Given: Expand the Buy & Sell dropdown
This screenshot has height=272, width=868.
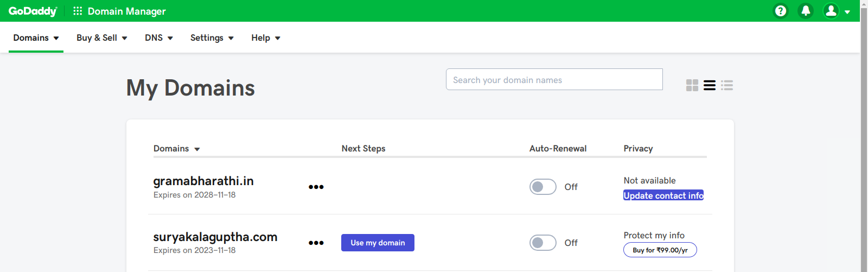Looking at the screenshot, I should pos(101,38).
